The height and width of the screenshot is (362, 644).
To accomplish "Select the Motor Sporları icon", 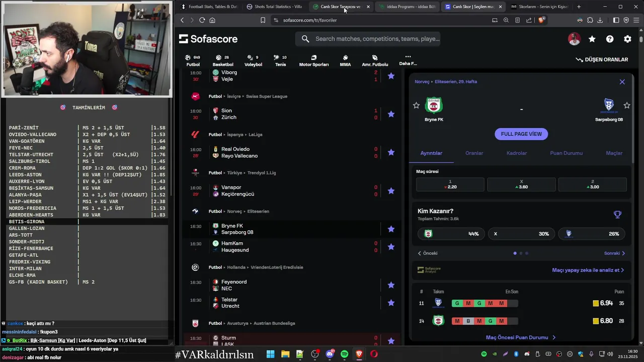I will point(314,60).
